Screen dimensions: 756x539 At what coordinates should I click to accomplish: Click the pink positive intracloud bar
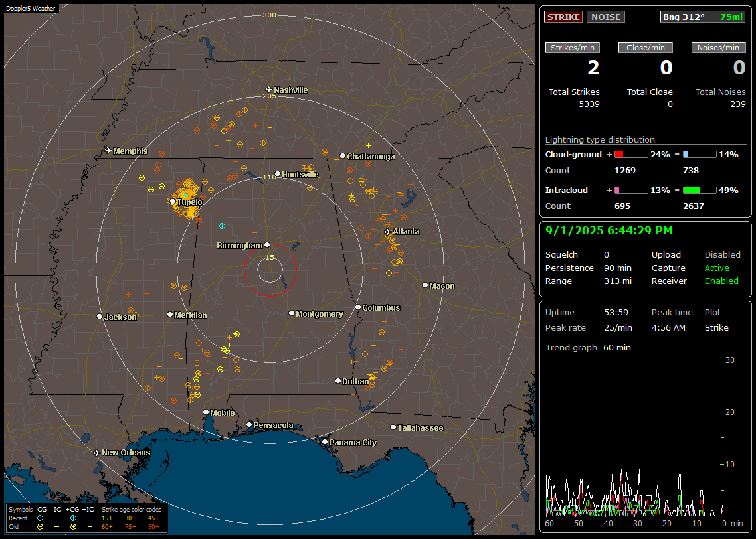click(631, 191)
